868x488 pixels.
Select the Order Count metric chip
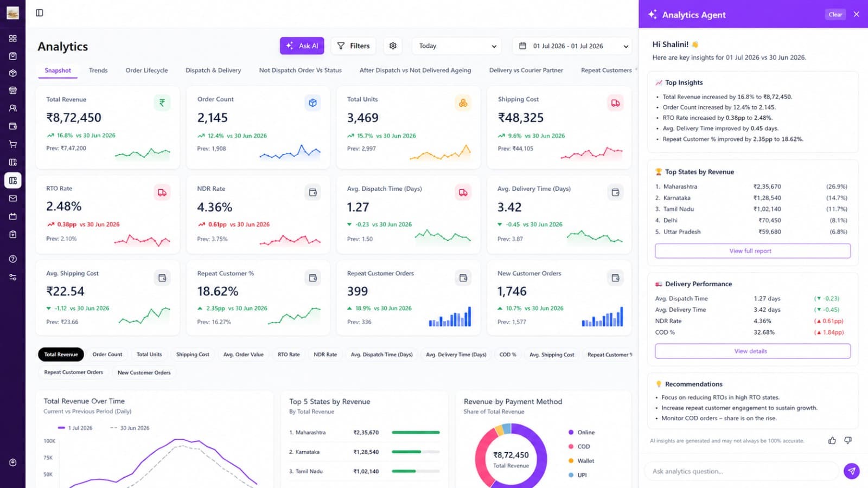point(107,355)
